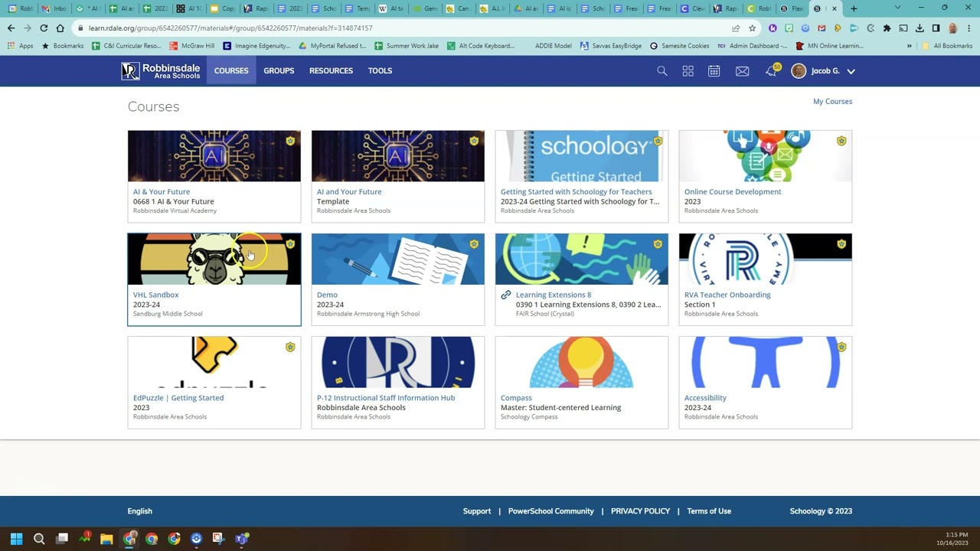Open All Bookmarks folder
The image size is (980, 551).
947,46
